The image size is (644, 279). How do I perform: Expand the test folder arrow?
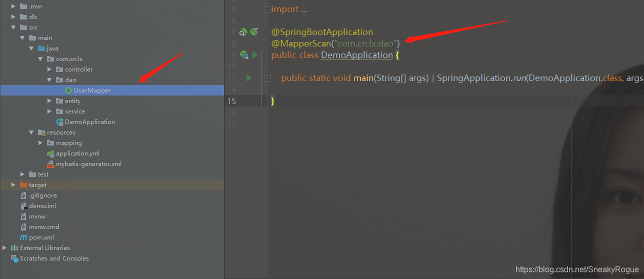coord(22,174)
